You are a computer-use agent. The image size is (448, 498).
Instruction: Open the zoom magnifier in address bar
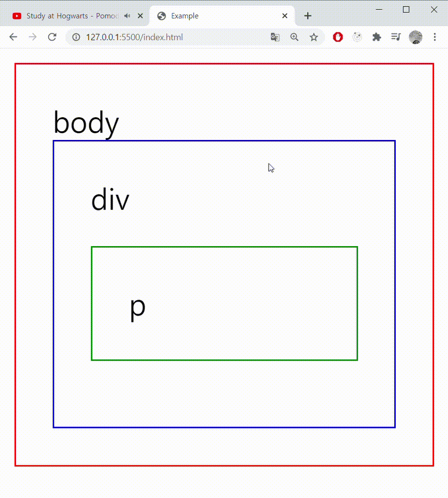[294, 37]
